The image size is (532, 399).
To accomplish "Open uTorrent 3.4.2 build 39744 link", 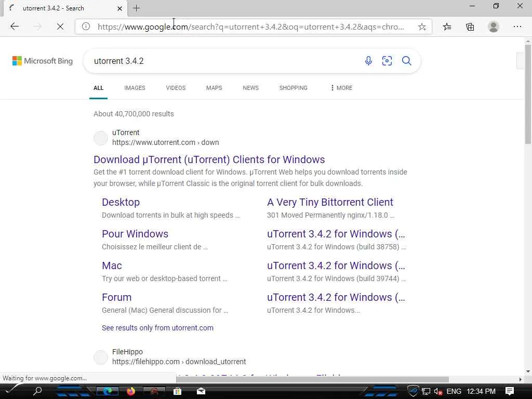I will (x=336, y=265).
